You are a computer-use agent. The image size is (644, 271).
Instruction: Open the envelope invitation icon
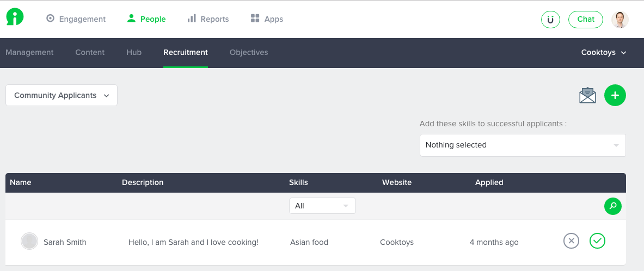[x=587, y=95]
